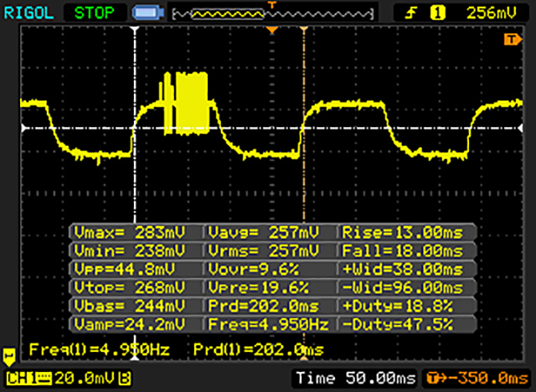Click the Rise=13.00ms measurement
Viewport: 536px width, 392px height.
point(407,232)
